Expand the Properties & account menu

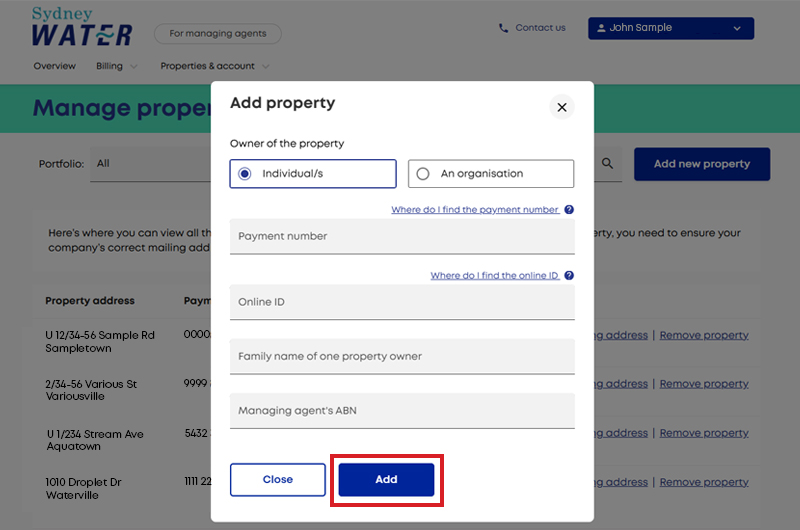click(x=215, y=66)
